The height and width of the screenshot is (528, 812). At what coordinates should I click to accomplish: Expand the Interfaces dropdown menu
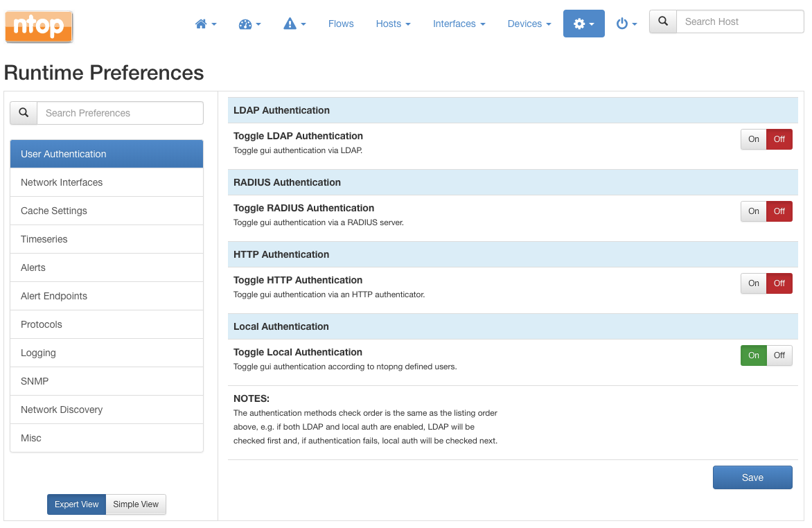459,24
